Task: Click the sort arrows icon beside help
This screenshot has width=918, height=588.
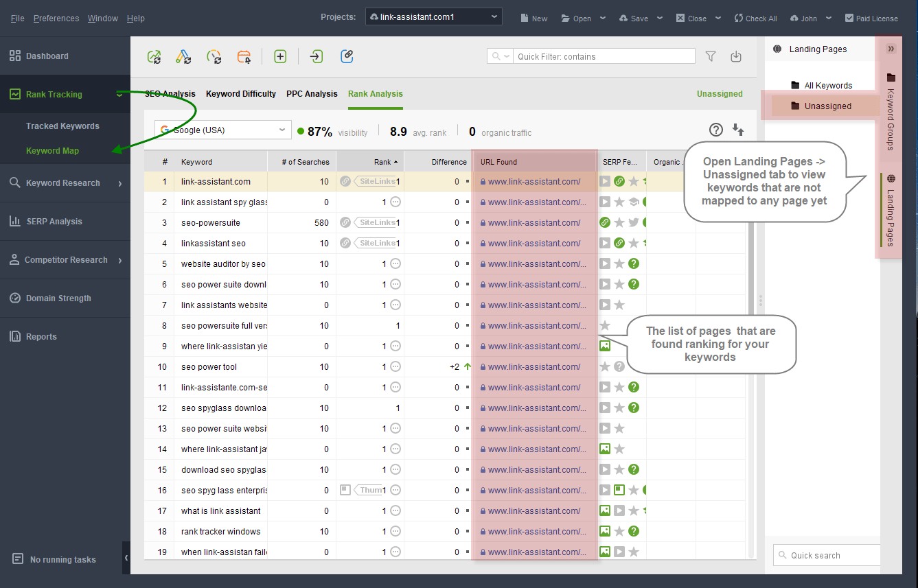Action: pyautogui.click(x=739, y=130)
